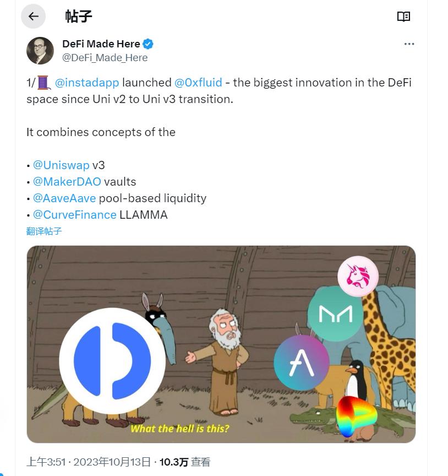Click the back arrow button

tap(33, 17)
